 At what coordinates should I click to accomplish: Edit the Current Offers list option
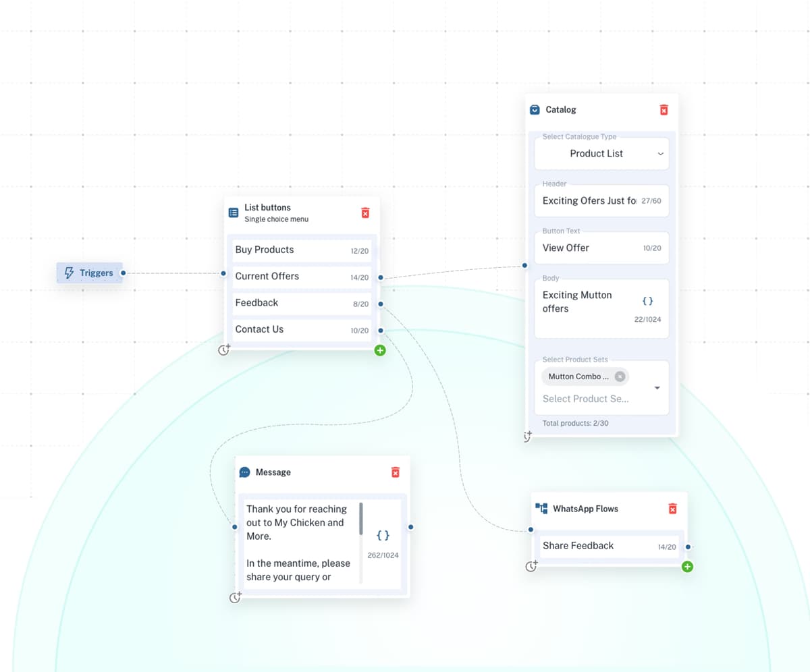302,277
